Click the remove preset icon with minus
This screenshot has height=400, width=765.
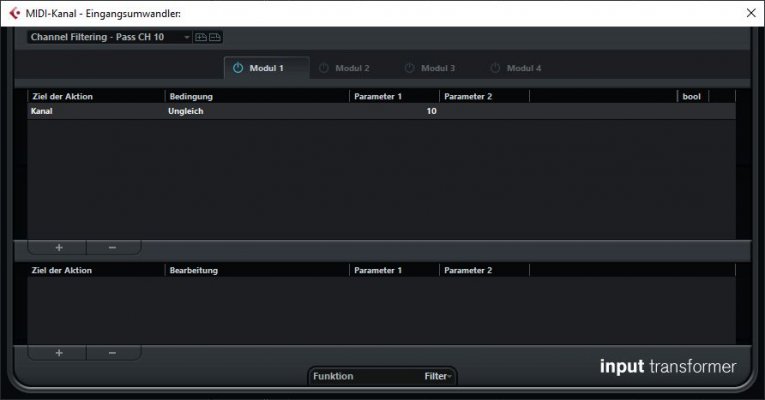215,37
